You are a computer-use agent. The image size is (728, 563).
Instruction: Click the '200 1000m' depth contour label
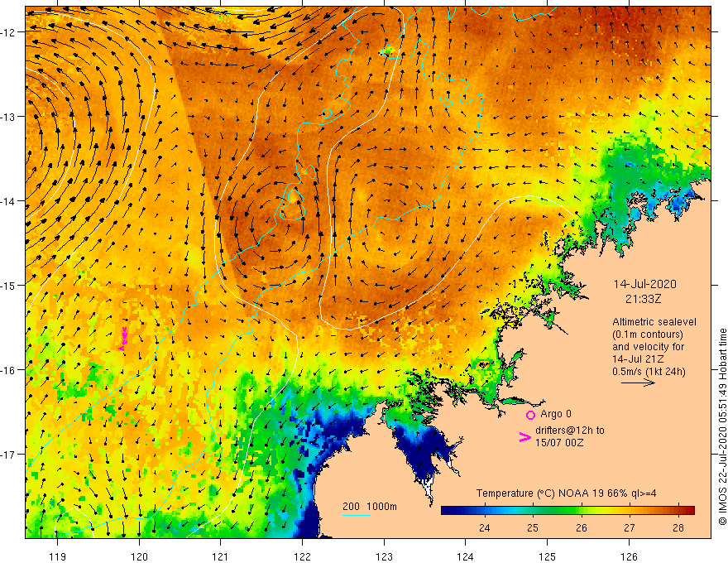(x=370, y=507)
